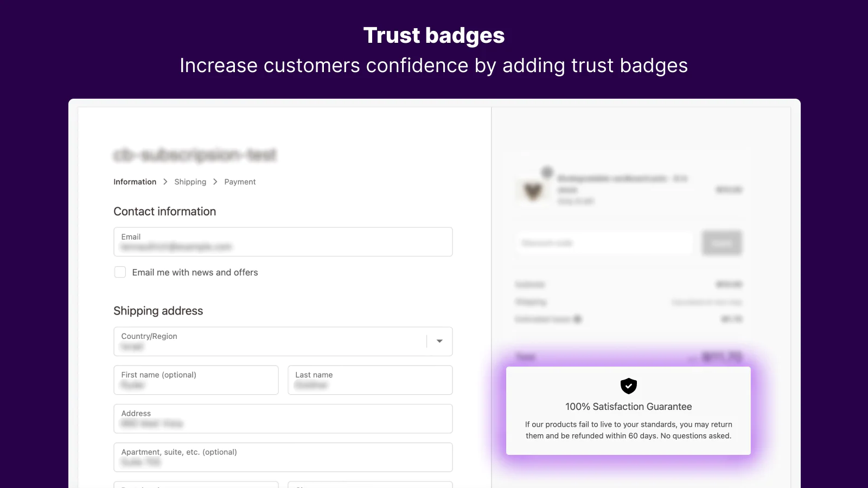Viewport: 868px width, 488px height.
Task: Click the shield checkmark trust badge icon
Action: pos(628,386)
